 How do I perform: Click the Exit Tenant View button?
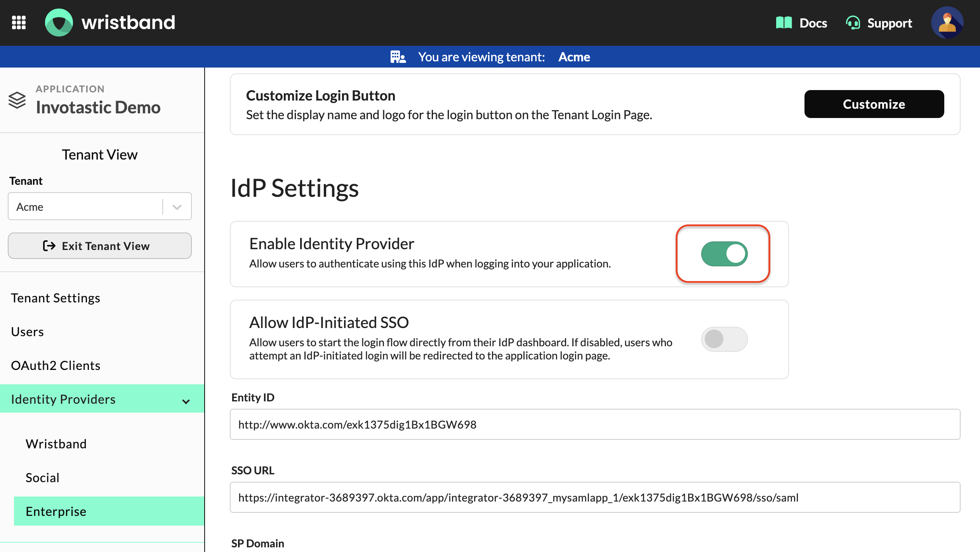[100, 246]
